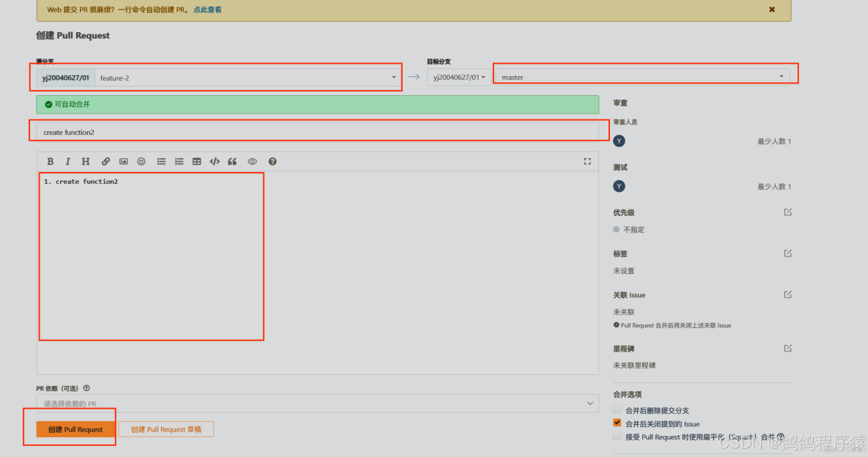868x457 pixels.
Task: Insert a table in the description
Action: [x=196, y=162]
